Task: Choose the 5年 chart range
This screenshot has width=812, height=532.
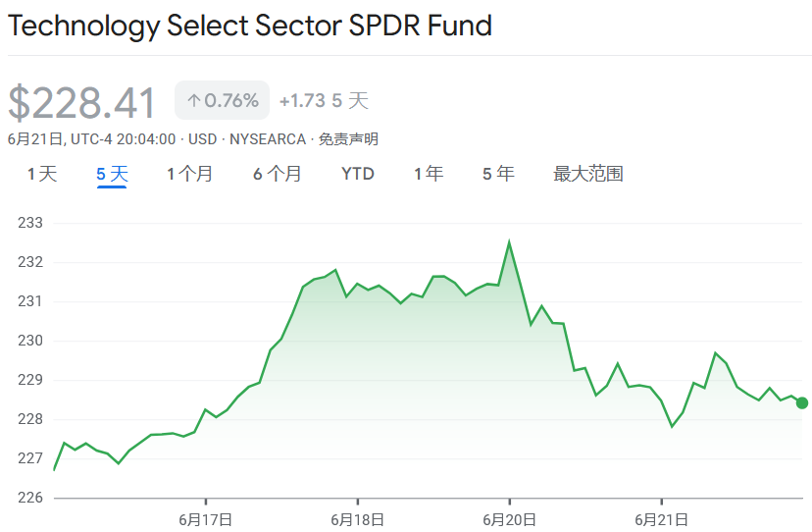Action: pos(498,174)
